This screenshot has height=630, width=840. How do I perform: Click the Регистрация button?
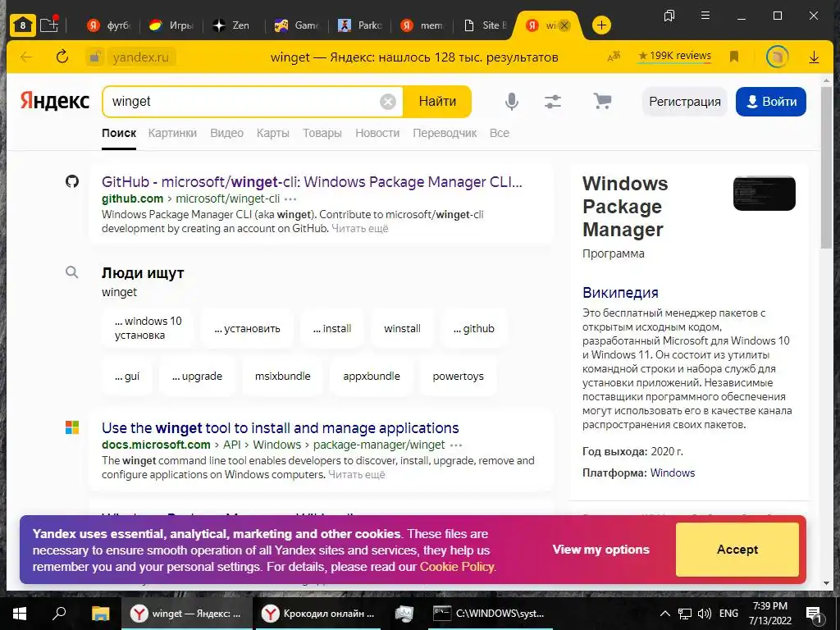point(685,101)
